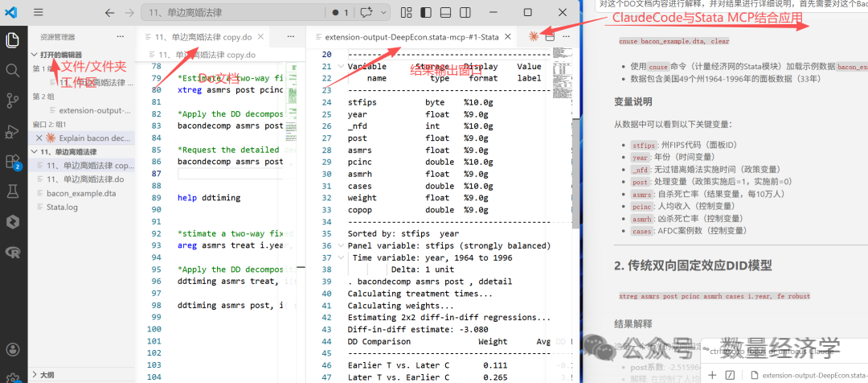
Task: Open the Search view in activity bar
Action: click(12, 70)
